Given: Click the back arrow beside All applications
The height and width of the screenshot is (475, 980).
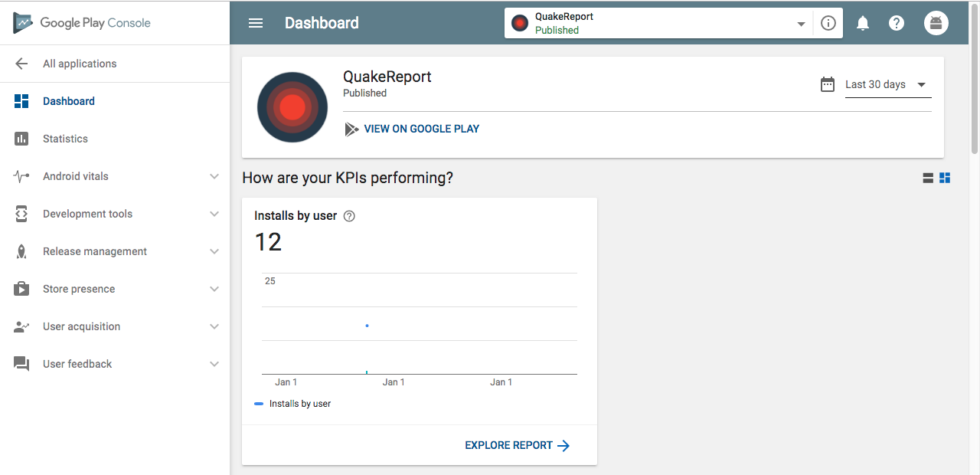Looking at the screenshot, I should (21, 64).
